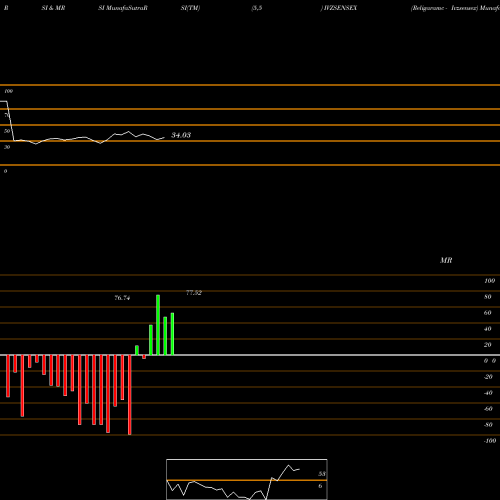Screen dimensions: 500x500
Task: Click the last green bar on the right
Action: pos(172,334)
